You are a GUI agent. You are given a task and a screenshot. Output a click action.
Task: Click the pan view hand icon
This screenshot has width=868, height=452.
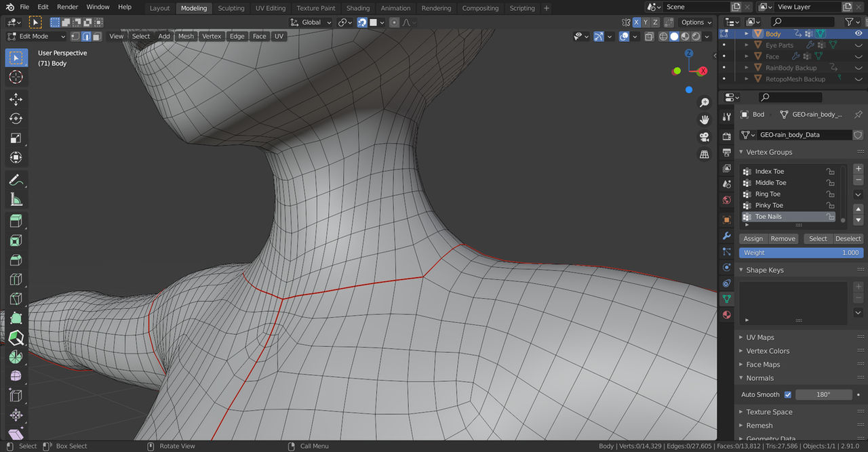[x=705, y=119]
